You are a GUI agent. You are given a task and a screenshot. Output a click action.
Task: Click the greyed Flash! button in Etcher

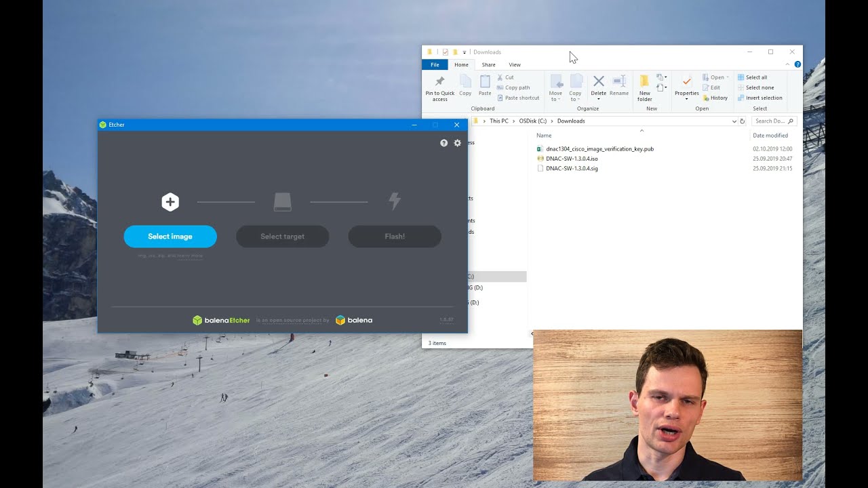(x=395, y=237)
